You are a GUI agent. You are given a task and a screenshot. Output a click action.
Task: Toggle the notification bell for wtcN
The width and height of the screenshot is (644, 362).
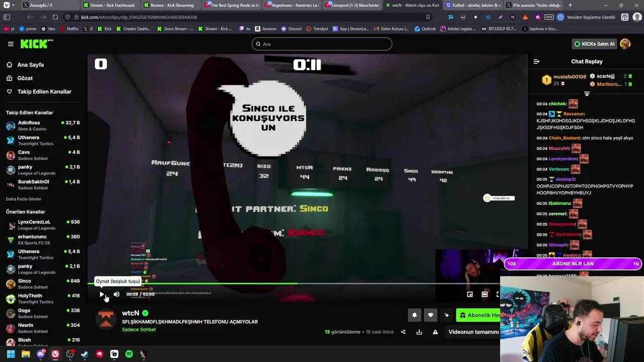(415, 315)
